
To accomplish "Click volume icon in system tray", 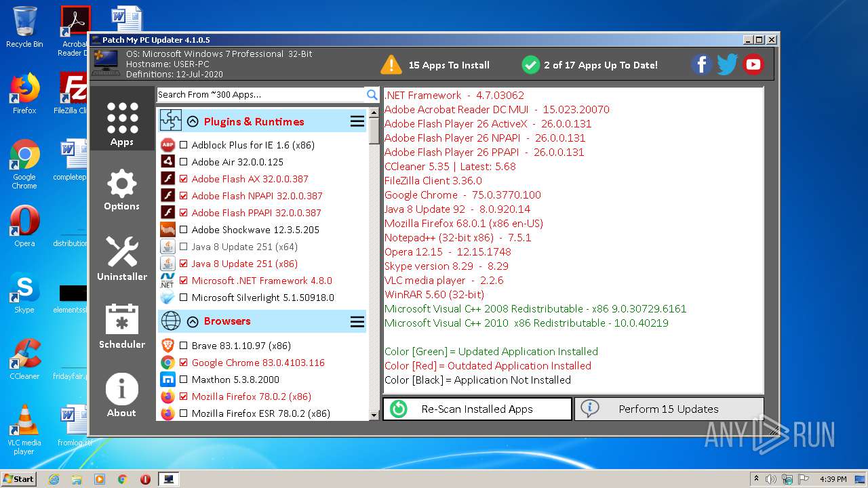I will [771, 479].
